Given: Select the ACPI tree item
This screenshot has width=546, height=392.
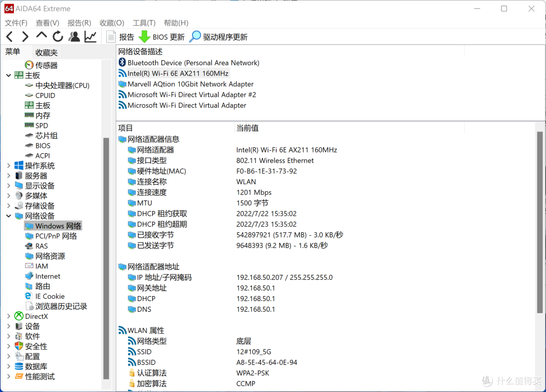Looking at the screenshot, I should pos(37,156).
